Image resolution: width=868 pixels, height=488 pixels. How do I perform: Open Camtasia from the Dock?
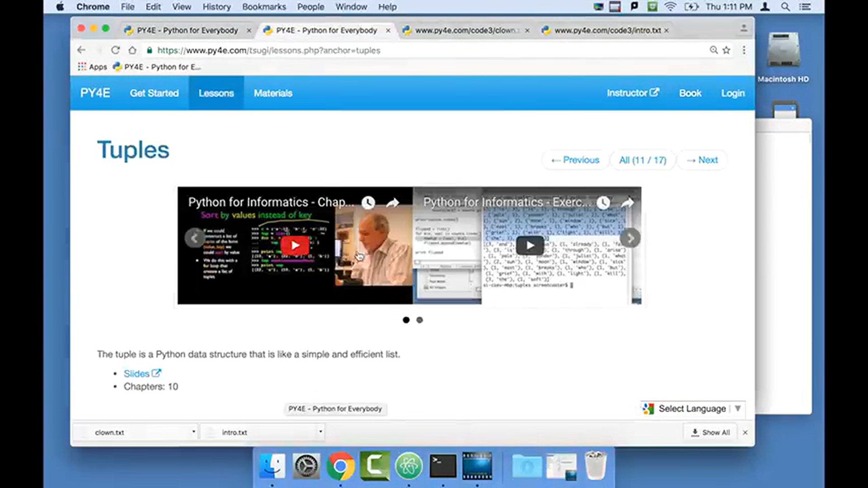(375, 466)
